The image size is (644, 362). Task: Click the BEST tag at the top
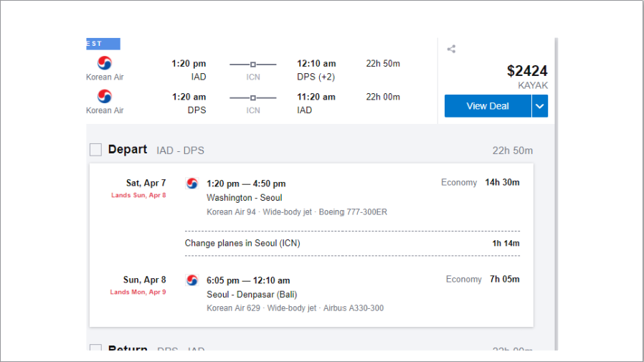103,44
